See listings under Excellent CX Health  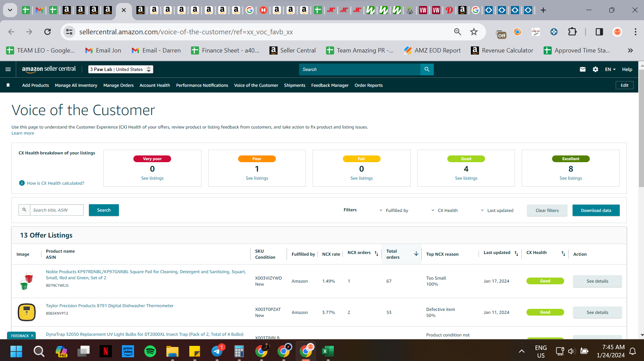[571, 178]
